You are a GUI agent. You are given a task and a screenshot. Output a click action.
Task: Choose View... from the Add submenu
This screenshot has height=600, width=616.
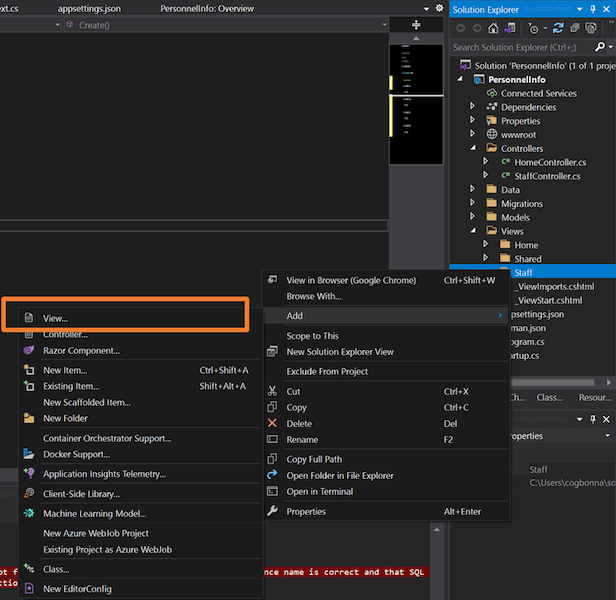[x=56, y=318]
